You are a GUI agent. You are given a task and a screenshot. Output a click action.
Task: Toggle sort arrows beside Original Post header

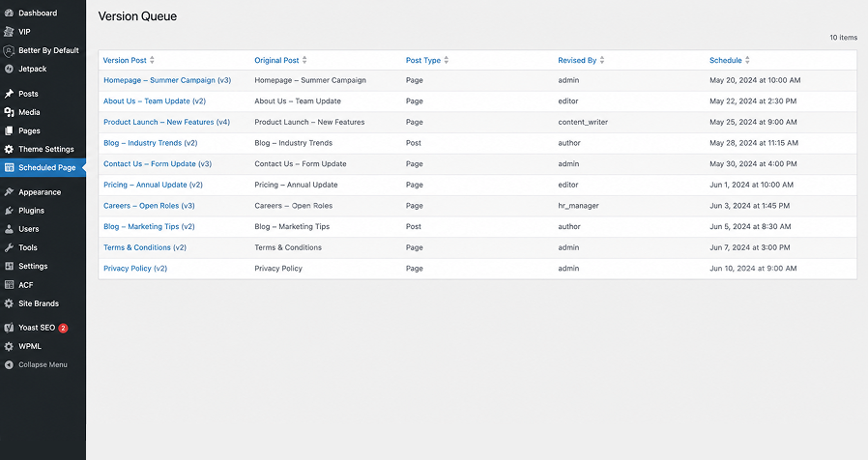point(304,60)
